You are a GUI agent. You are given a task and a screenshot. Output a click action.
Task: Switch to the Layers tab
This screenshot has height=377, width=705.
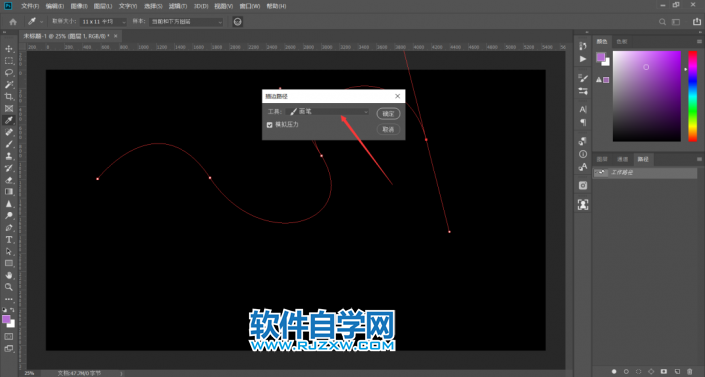point(602,159)
